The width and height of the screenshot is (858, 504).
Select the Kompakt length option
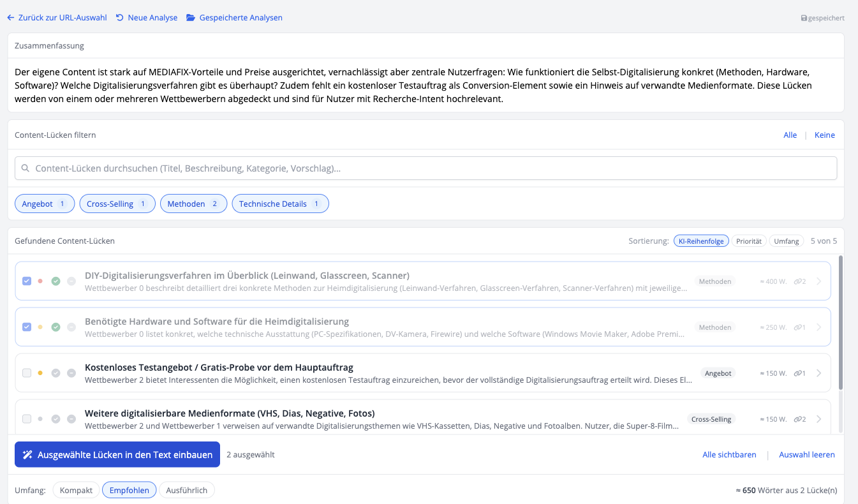pyautogui.click(x=76, y=490)
